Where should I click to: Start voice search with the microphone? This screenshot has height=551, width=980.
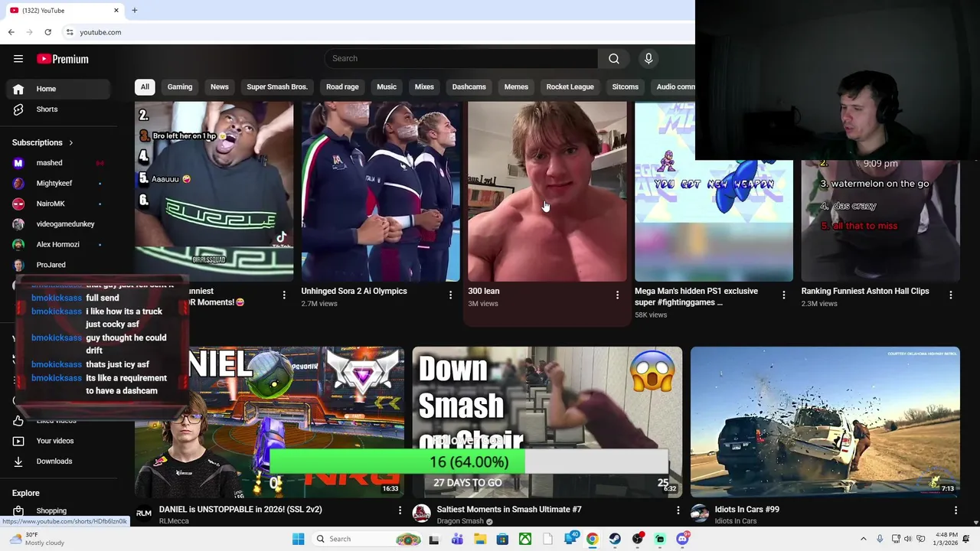648,59
